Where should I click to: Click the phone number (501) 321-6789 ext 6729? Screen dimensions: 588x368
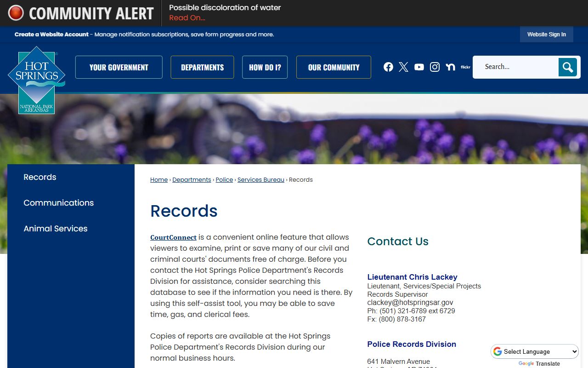417,311
